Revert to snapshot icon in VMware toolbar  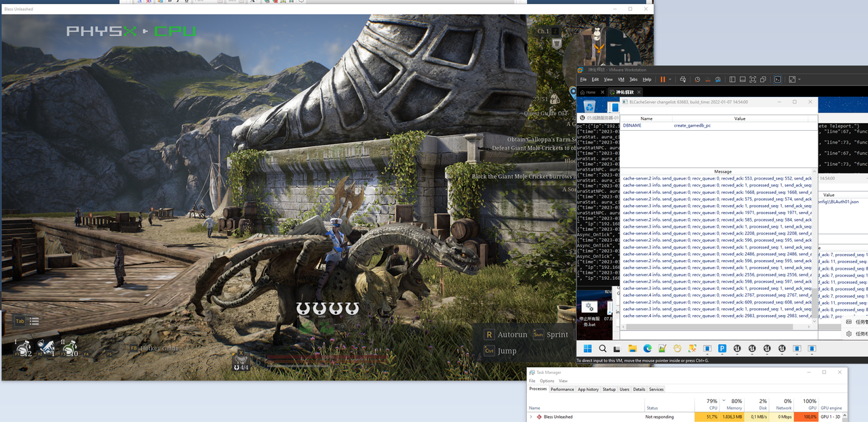click(x=707, y=79)
